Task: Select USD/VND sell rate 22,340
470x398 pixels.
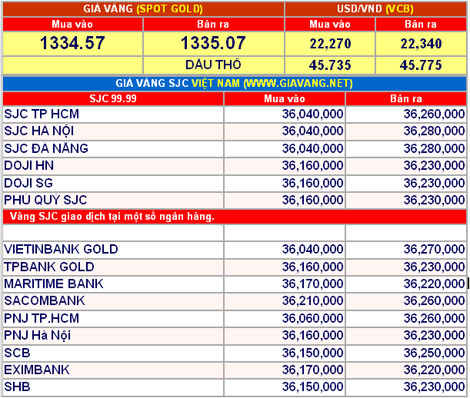Action: (x=421, y=43)
